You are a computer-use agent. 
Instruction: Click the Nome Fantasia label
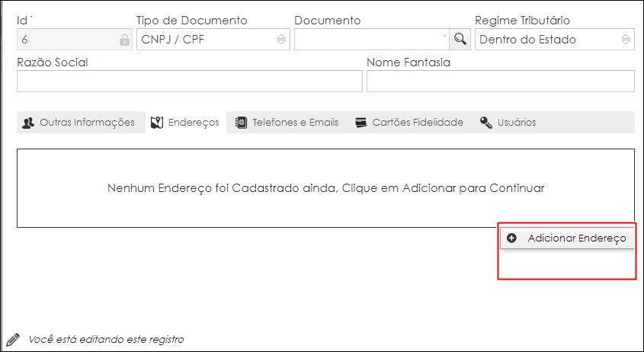(x=409, y=62)
